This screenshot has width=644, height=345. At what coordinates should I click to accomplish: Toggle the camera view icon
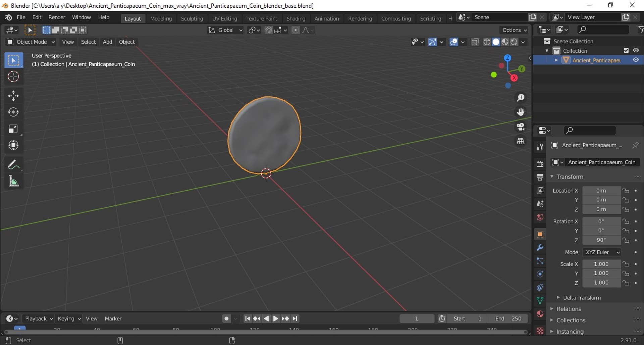pos(521,127)
